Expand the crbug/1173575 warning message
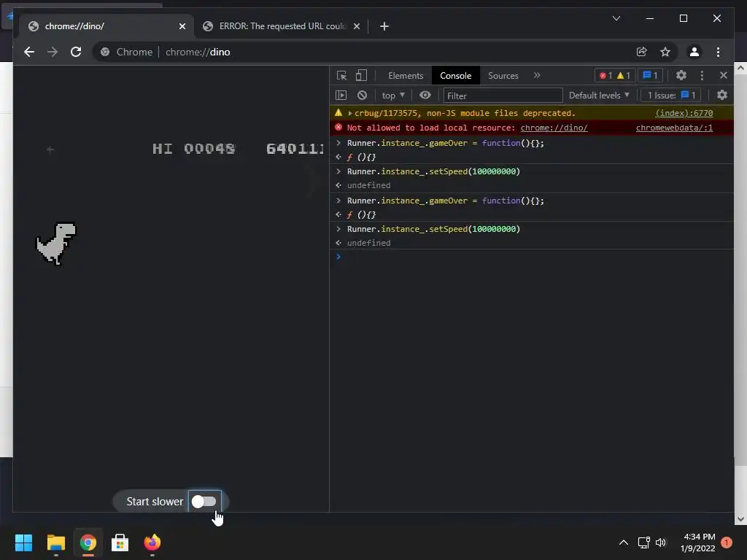The height and width of the screenshot is (560, 747). [350, 113]
